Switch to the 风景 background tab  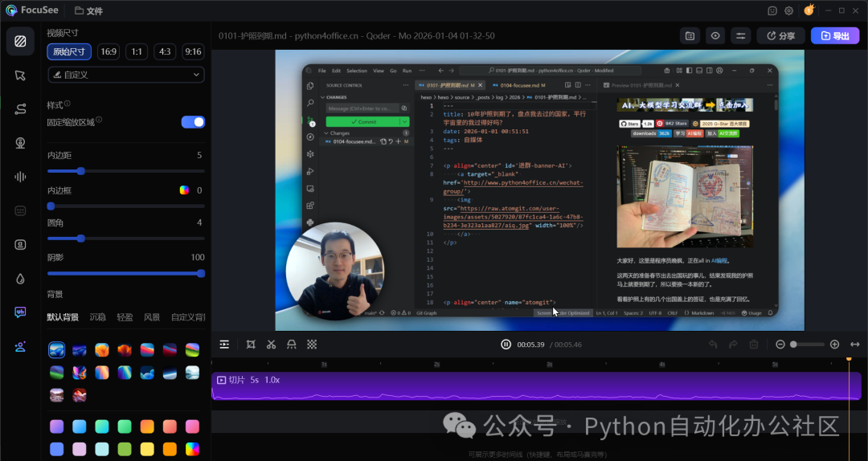152,317
